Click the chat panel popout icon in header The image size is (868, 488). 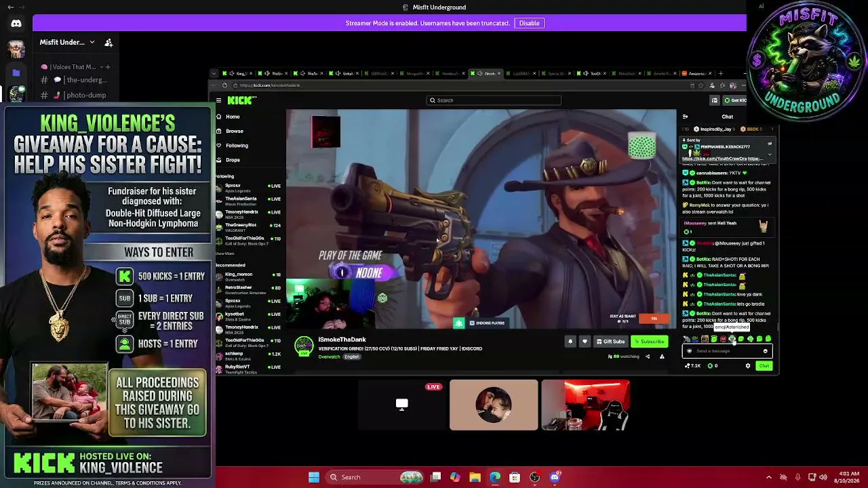coord(714,100)
